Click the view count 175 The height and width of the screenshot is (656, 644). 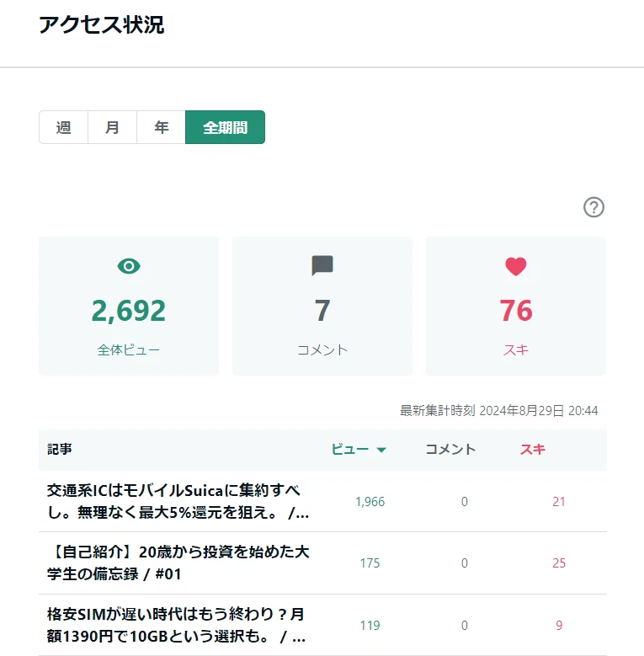pos(370,563)
